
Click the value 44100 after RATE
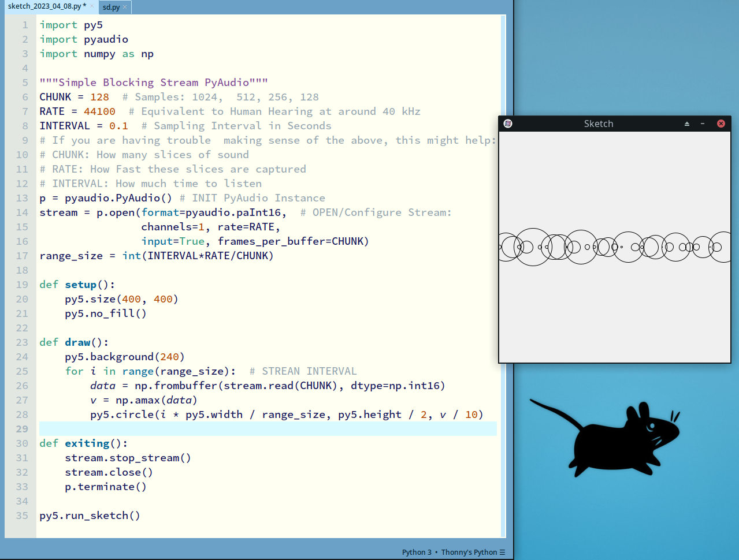pos(99,111)
